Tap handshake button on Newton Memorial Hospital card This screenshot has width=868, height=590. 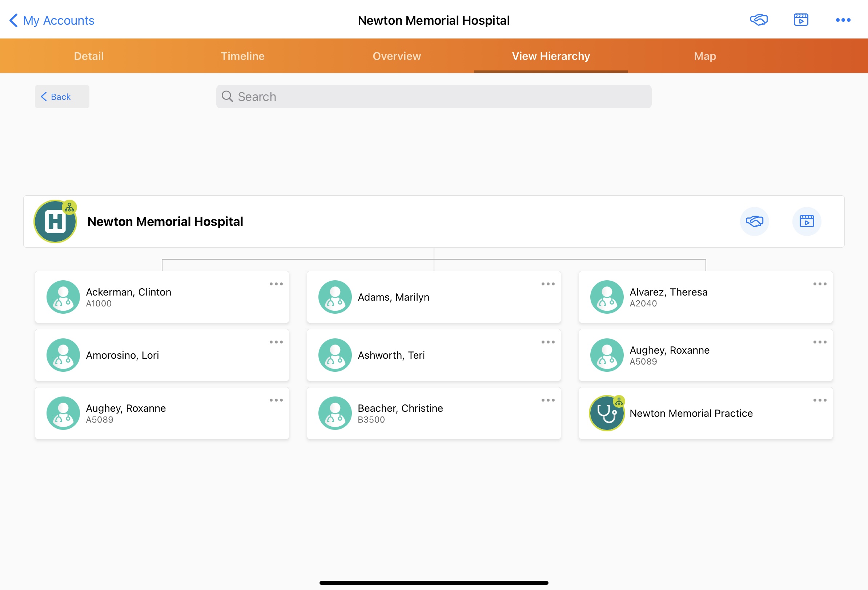754,221
